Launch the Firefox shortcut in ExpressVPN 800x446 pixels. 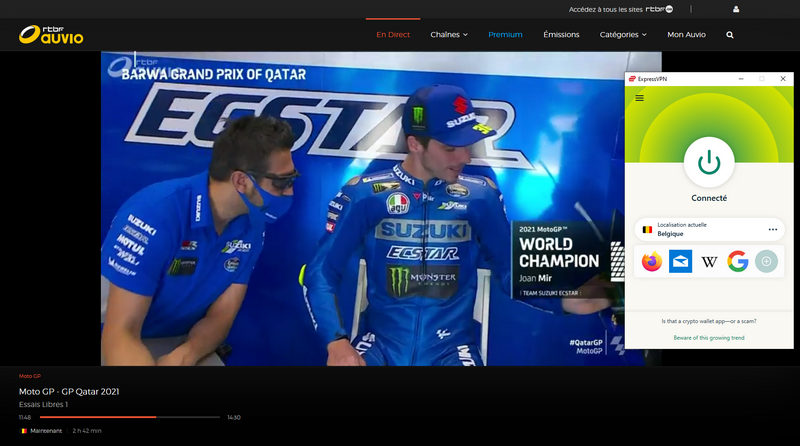pos(652,261)
